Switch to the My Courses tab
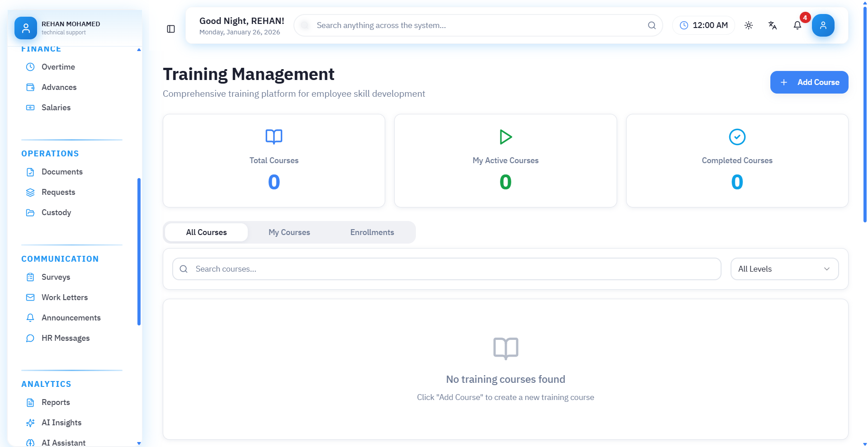The image size is (868, 447). (x=289, y=232)
